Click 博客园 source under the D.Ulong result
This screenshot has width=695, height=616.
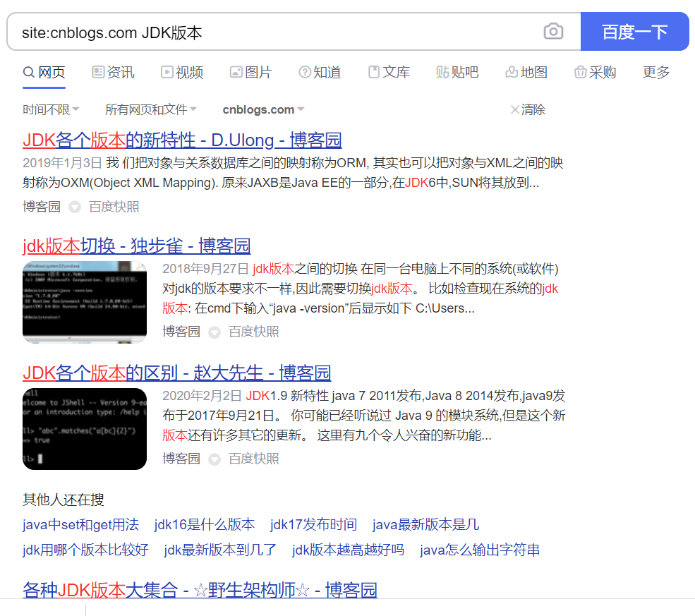click(x=42, y=207)
